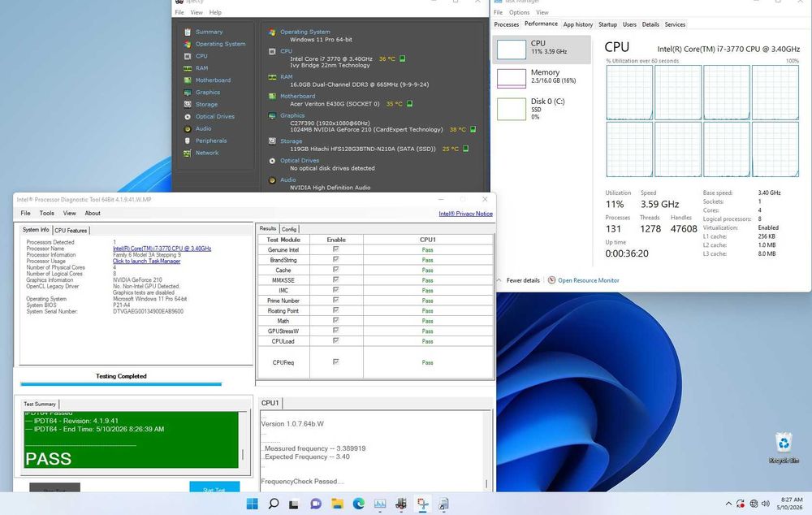
Task: Click CPU temperature indicator next to 36 °C
Action: click(x=403, y=58)
